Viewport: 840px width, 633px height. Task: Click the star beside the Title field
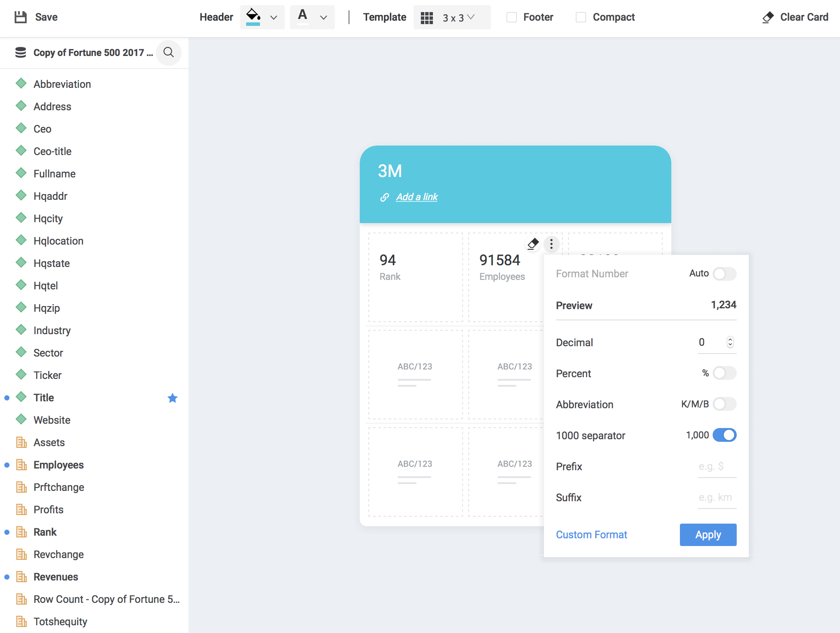172,398
